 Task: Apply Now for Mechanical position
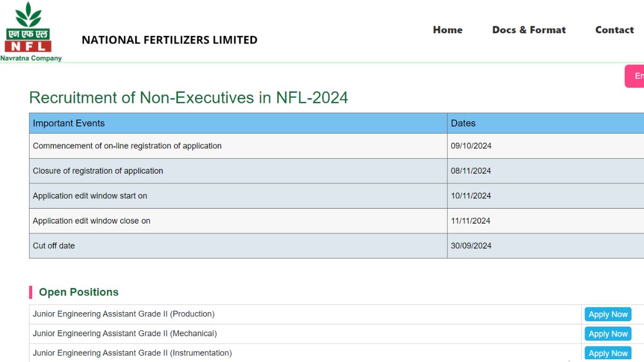(608, 334)
